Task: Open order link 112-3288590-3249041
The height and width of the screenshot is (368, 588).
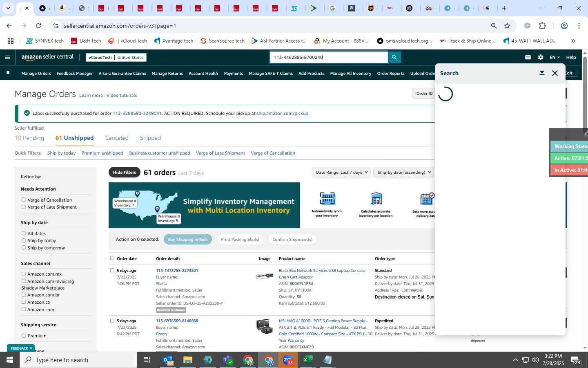Action: click(137, 113)
